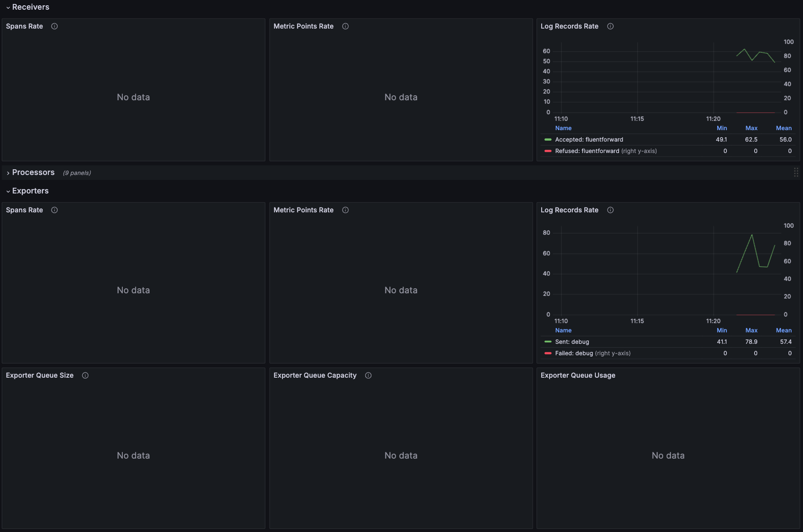Screen dimensions: 803x532
Task: Sort exporters legend by Name column
Action: pyautogui.click(x=563, y=331)
